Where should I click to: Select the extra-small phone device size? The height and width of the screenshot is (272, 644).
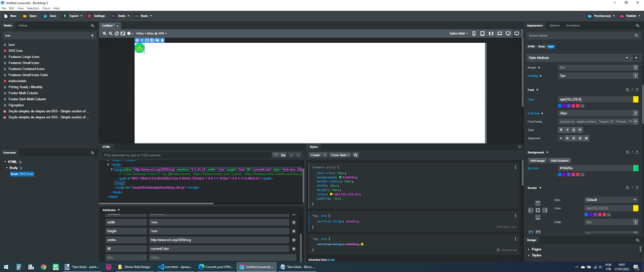tap(474, 33)
